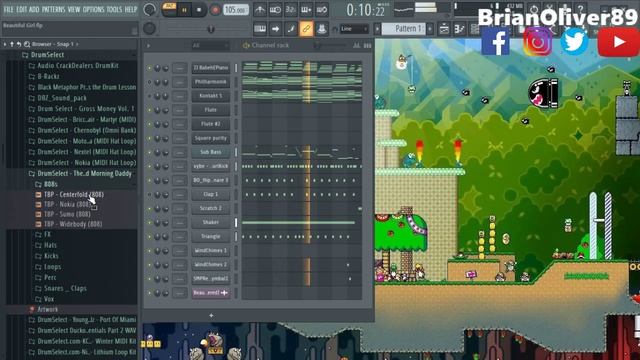Open the OPTIONS menu
Screen dimensions: 640x360
[x=93, y=9]
